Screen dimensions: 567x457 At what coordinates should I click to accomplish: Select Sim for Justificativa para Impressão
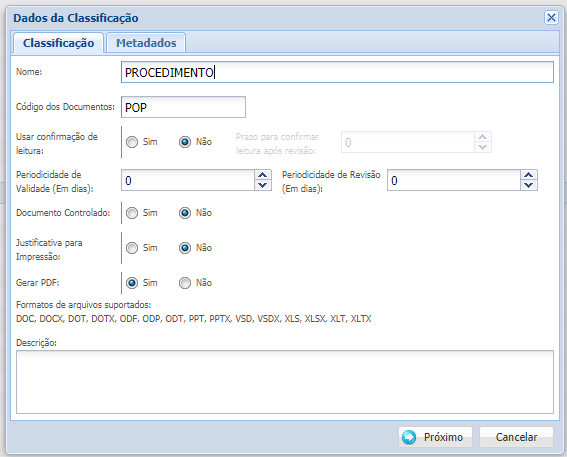pyautogui.click(x=132, y=248)
